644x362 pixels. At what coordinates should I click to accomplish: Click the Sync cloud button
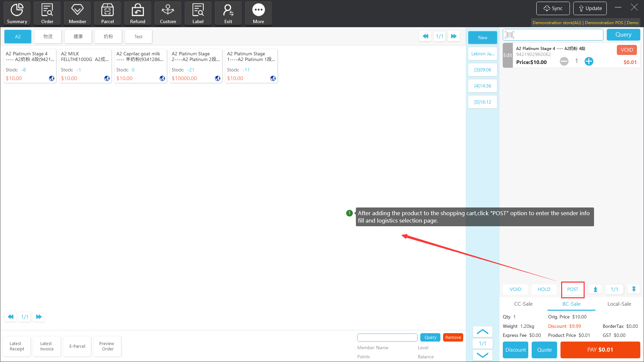553,8
